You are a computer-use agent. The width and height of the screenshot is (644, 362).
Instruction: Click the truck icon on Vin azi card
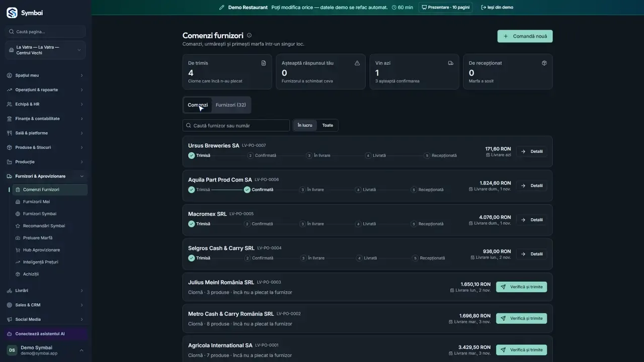(x=451, y=63)
